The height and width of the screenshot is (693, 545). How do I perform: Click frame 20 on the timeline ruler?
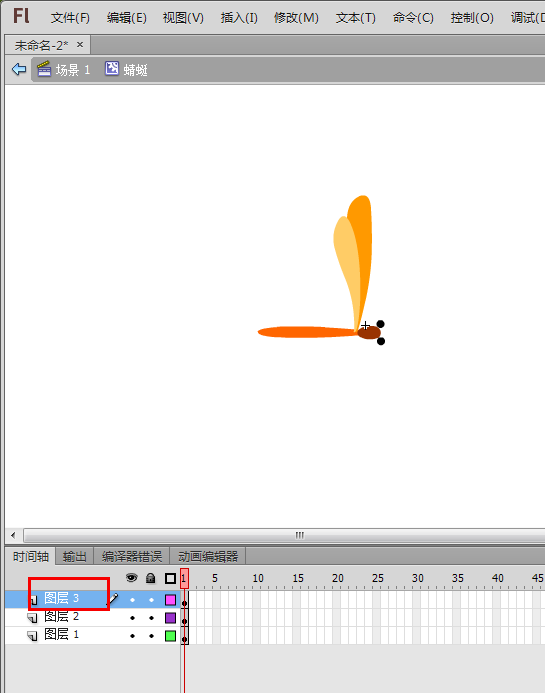(x=338, y=578)
